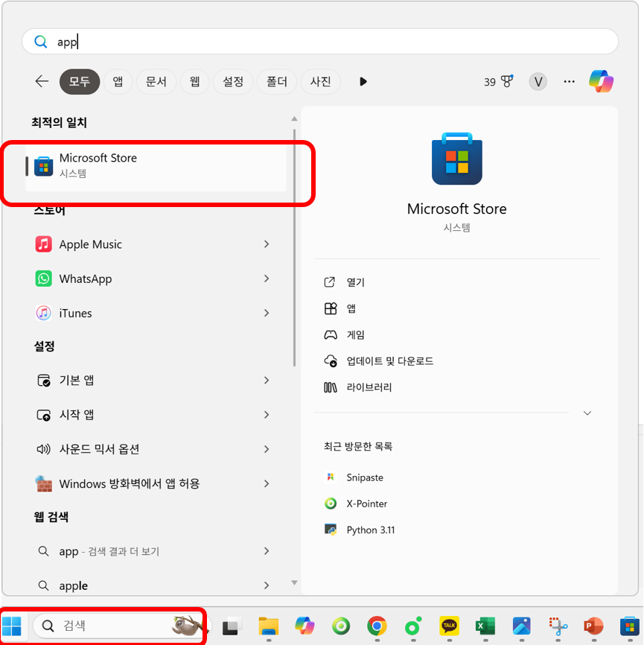Open Snipping Tool from the taskbar

pos(558,626)
